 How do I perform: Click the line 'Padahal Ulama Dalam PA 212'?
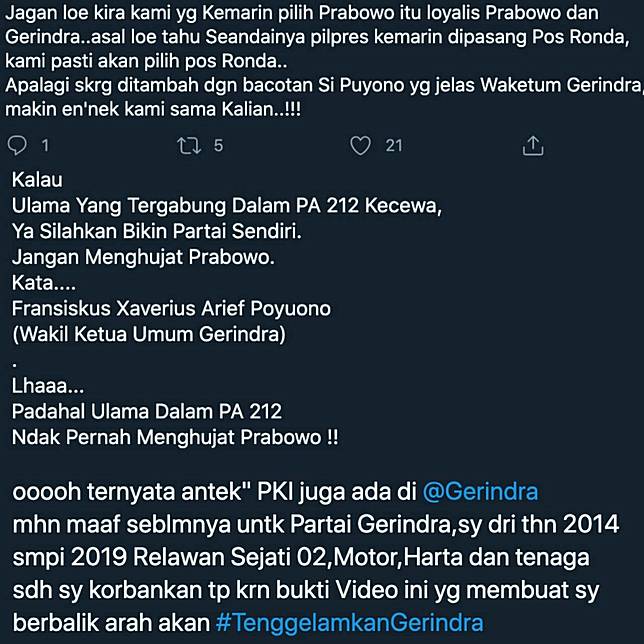[x=147, y=412]
